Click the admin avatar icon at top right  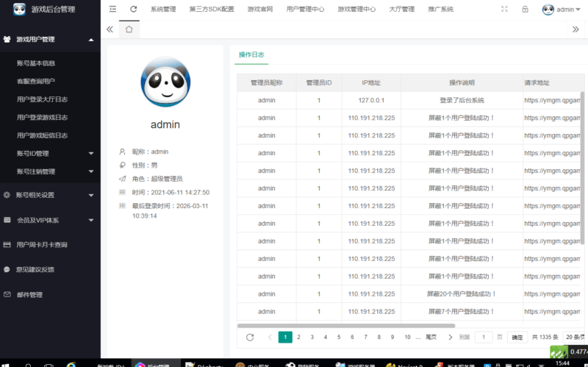point(548,10)
